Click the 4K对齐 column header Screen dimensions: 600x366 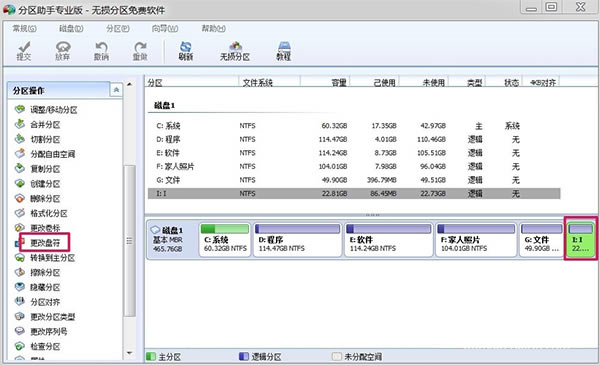(x=543, y=82)
